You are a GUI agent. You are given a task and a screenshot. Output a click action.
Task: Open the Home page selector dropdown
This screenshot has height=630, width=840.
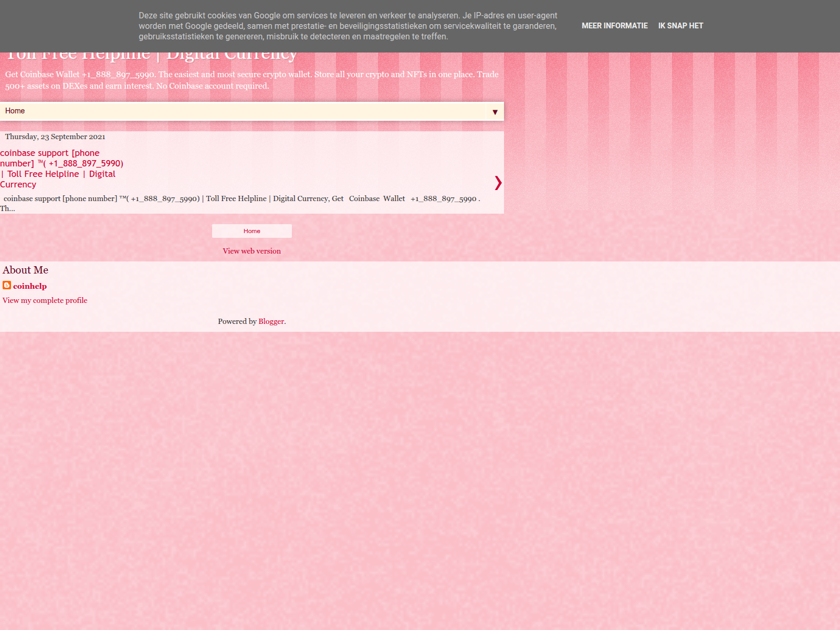(x=252, y=111)
